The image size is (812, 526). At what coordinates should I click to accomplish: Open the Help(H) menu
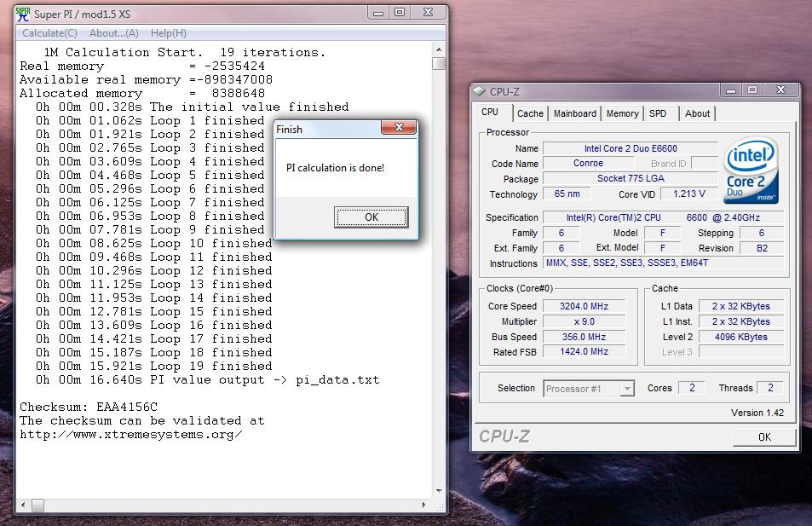pyautogui.click(x=169, y=33)
